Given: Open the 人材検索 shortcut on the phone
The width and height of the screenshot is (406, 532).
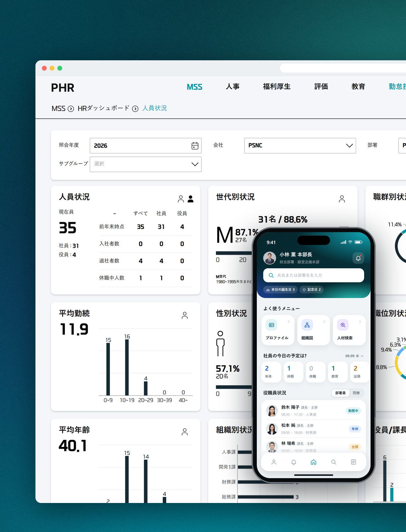Looking at the screenshot, I should [x=349, y=330].
